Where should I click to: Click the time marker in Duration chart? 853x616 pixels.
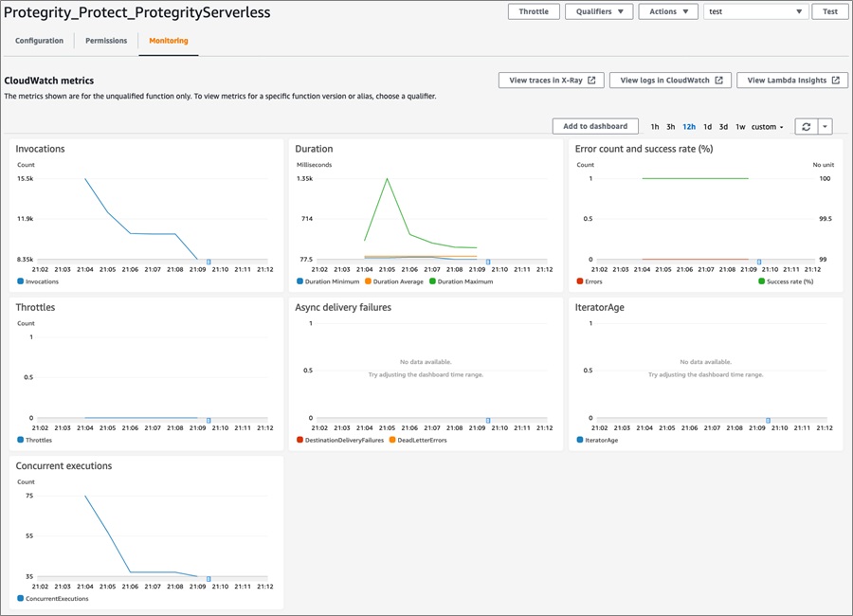pos(488,262)
